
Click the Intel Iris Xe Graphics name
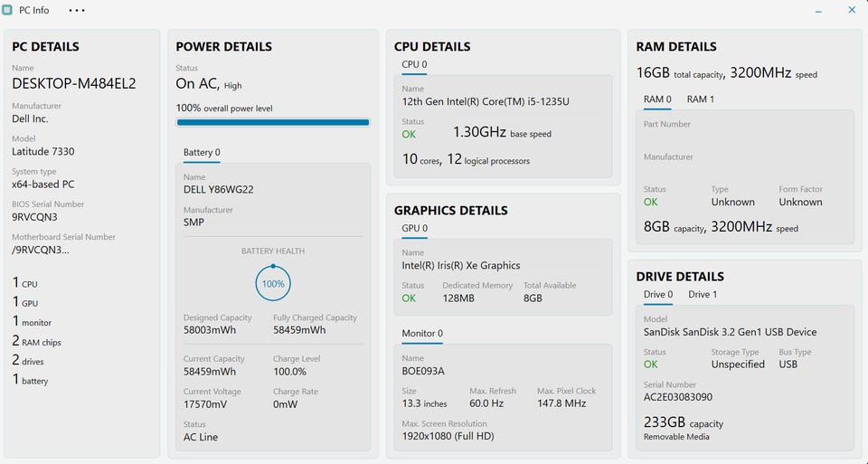tap(460, 266)
